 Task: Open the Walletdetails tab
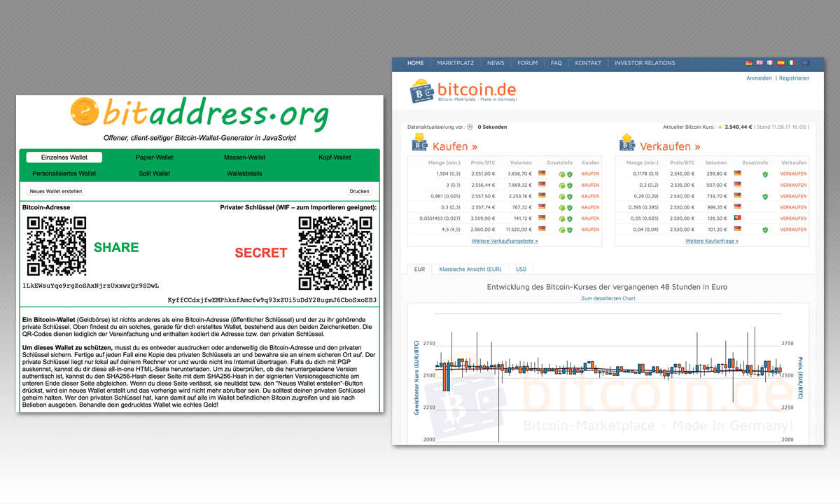[x=244, y=173]
